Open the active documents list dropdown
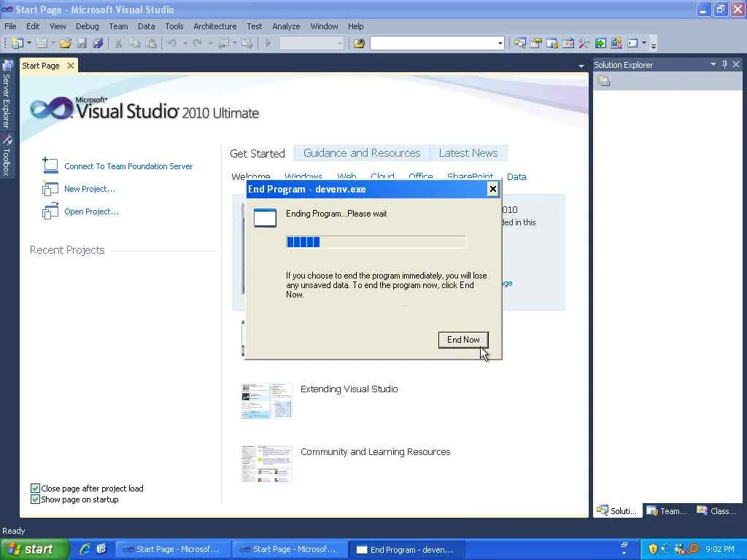Image resolution: width=747 pixels, height=560 pixels. pos(581,66)
